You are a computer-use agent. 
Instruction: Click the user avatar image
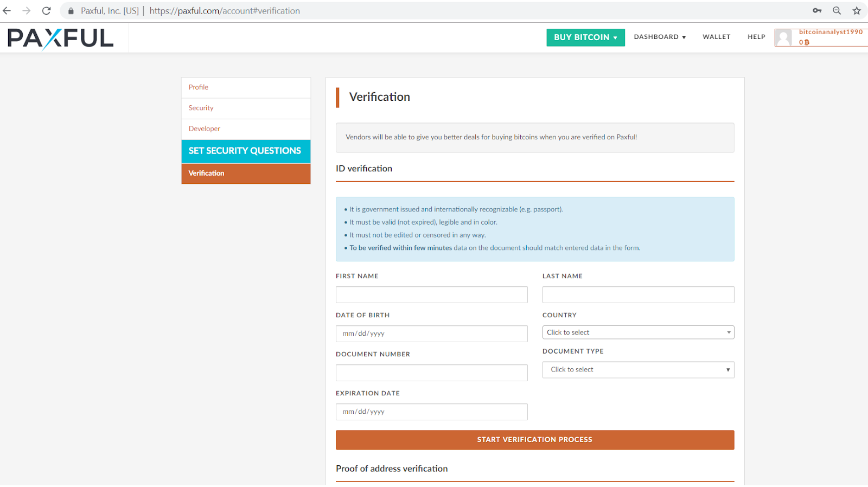pos(783,37)
